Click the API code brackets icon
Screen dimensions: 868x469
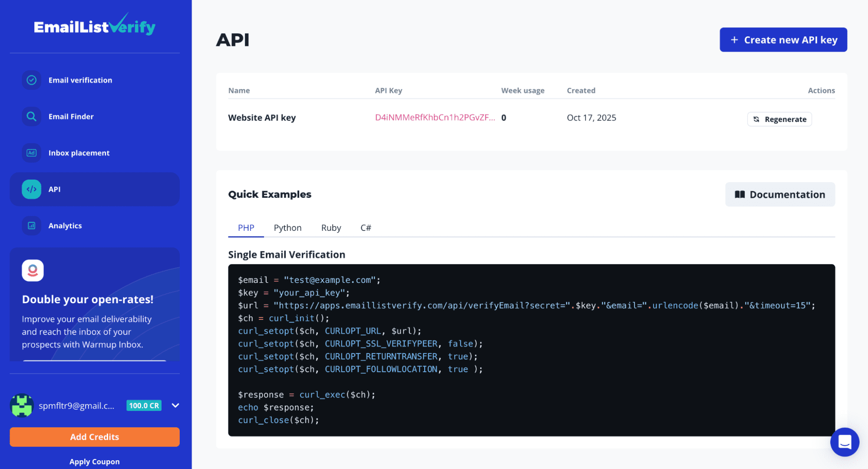pos(31,190)
